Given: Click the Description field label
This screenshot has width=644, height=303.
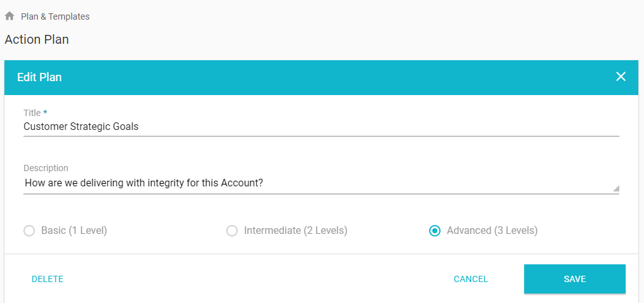Looking at the screenshot, I should (46, 168).
